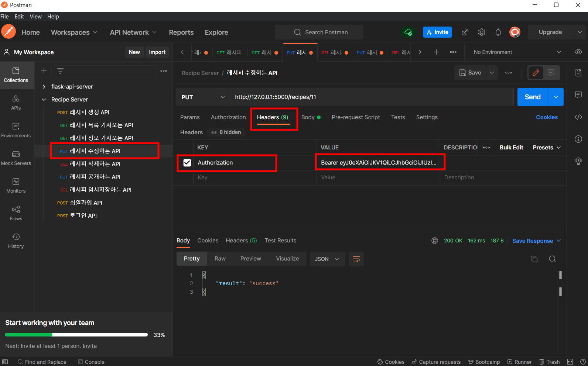Screen dimensions: 588x366
Task: Click Bulk Edit for headers
Action: pyautogui.click(x=511, y=148)
